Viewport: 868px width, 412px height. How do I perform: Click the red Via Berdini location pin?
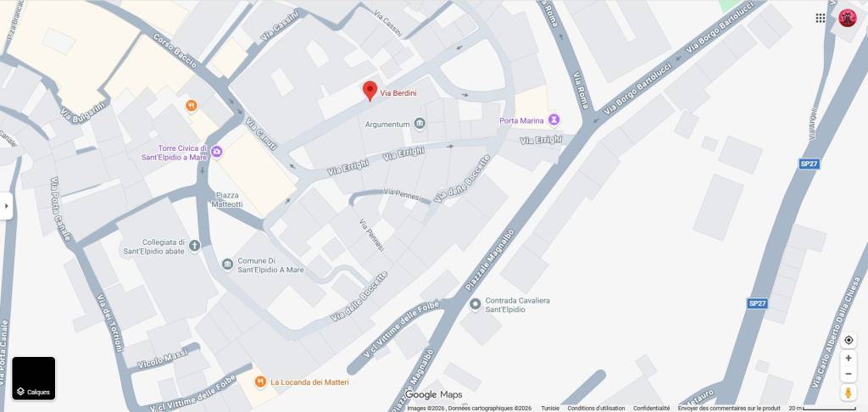[x=370, y=91]
